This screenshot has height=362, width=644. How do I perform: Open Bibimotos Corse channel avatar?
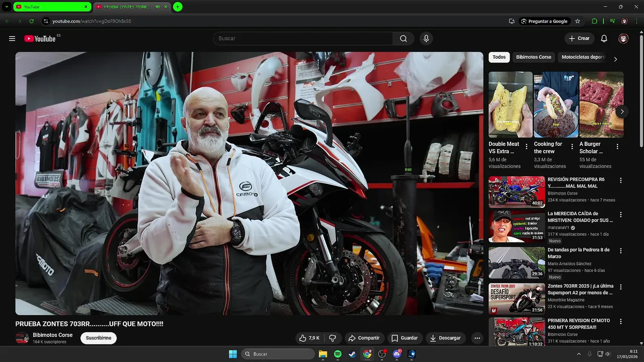[x=22, y=338]
